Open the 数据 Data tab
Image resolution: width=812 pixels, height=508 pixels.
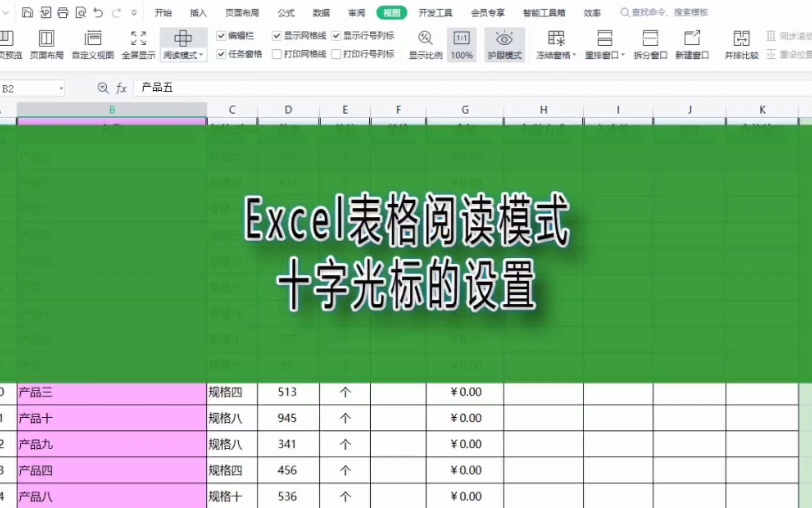(321, 13)
